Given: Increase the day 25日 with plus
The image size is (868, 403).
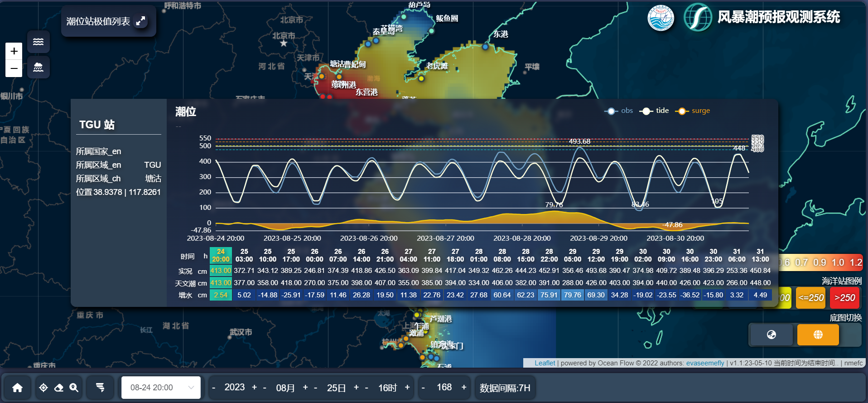Looking at the screenshot, I should click(x=356, y=387).
